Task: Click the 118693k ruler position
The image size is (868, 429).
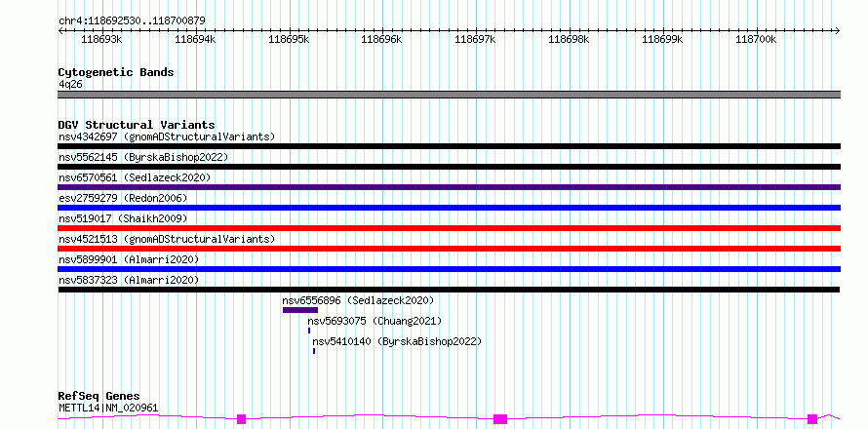Action: [101, 39]
